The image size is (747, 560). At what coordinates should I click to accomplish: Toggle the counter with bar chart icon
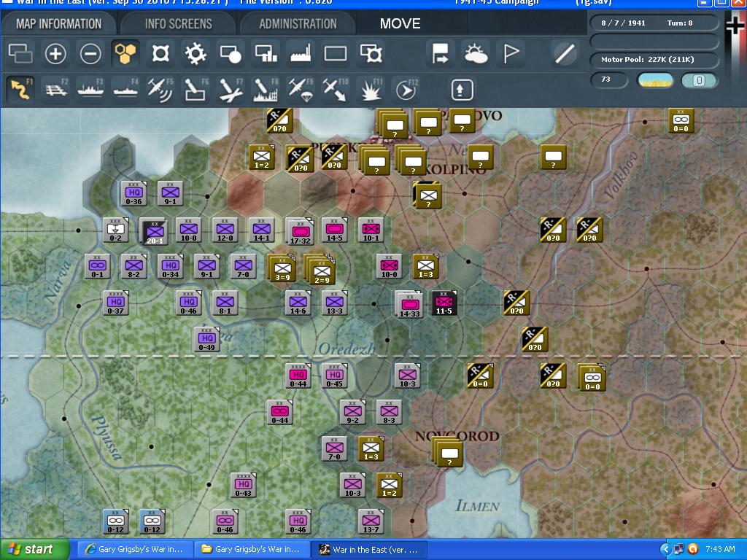click(x=266, y=53)
